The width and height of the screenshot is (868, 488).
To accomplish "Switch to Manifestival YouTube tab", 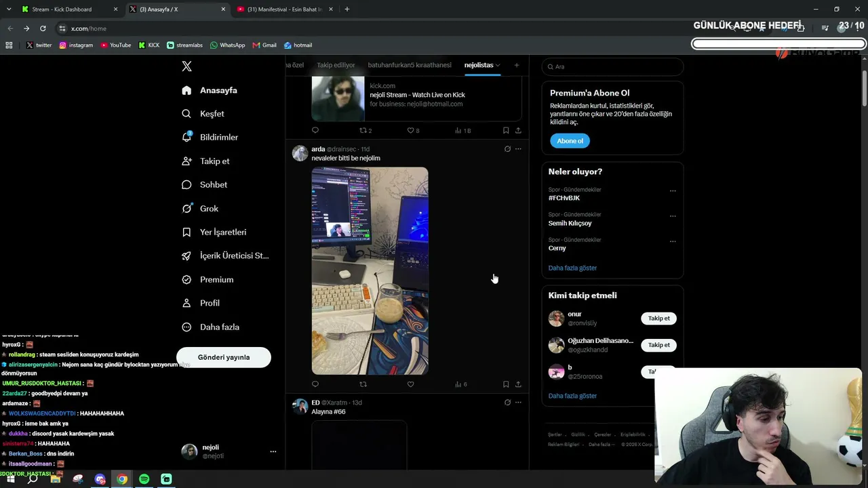I will [284, 9].
